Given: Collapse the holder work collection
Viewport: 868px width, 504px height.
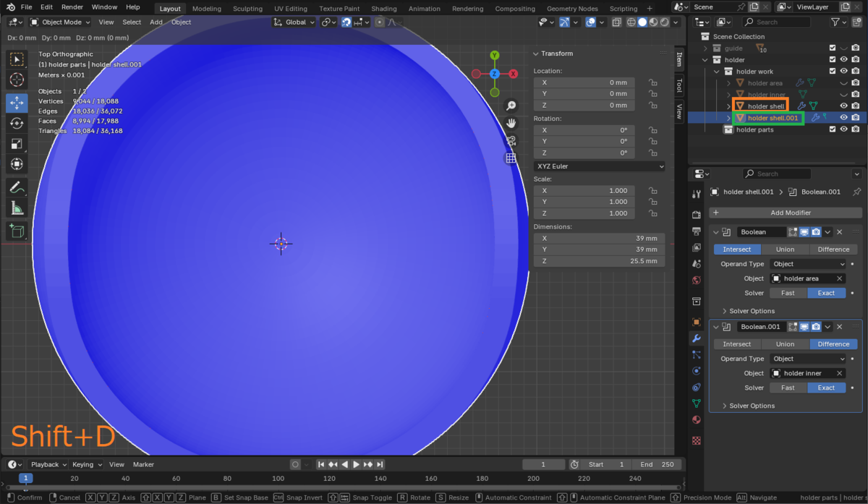Looking at the screenshot, I should 718,72.
